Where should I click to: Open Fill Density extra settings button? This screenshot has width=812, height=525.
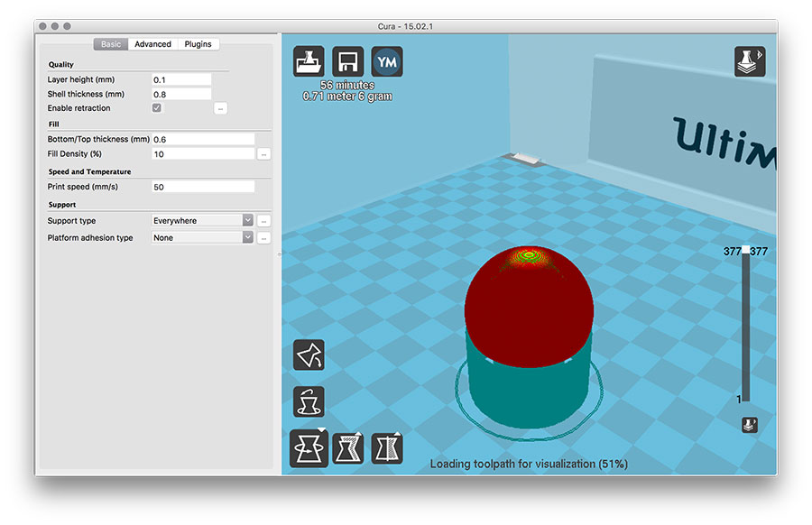(x=263, y=154)
